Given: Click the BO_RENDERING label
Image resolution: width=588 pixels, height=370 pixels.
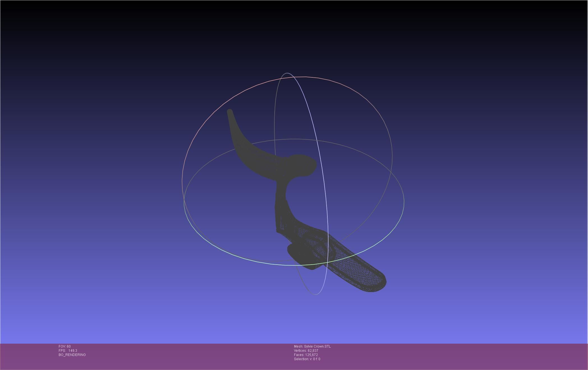Looking at the screenshot, I should (x=72, y=355).
